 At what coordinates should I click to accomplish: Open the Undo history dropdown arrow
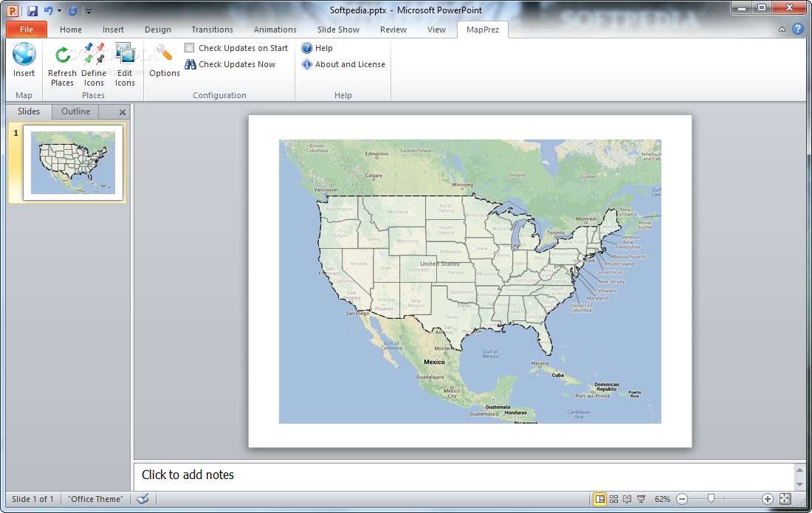pyautogui.click(x=59, y=11)
